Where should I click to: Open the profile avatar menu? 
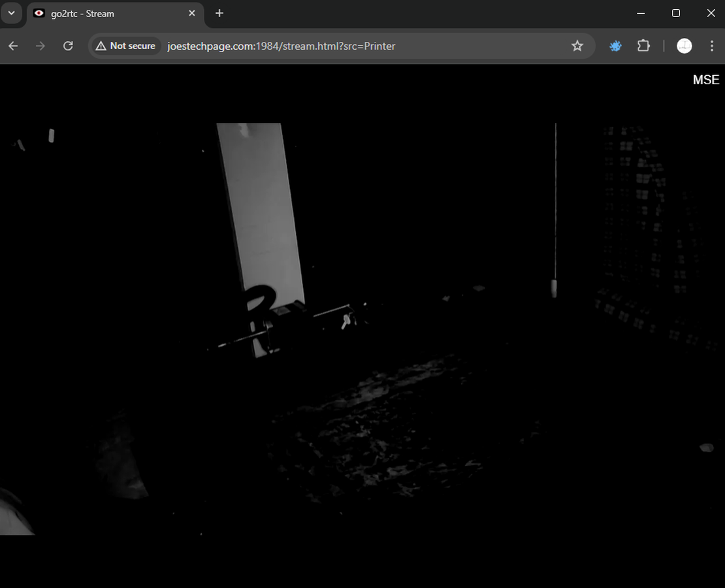click(684, 46)
